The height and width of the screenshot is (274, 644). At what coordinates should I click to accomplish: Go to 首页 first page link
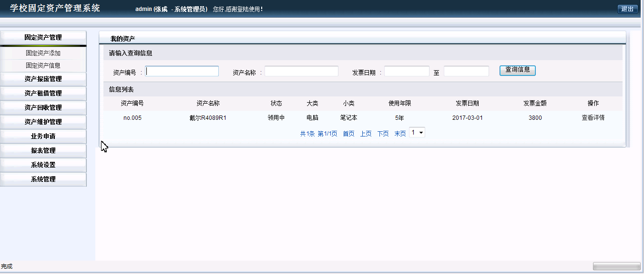coord(348,134)
